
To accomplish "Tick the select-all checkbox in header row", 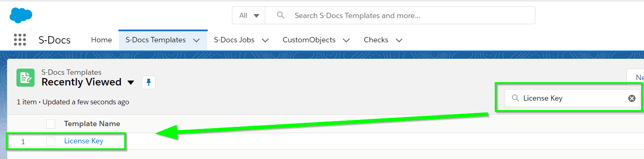I will point(51,124).
